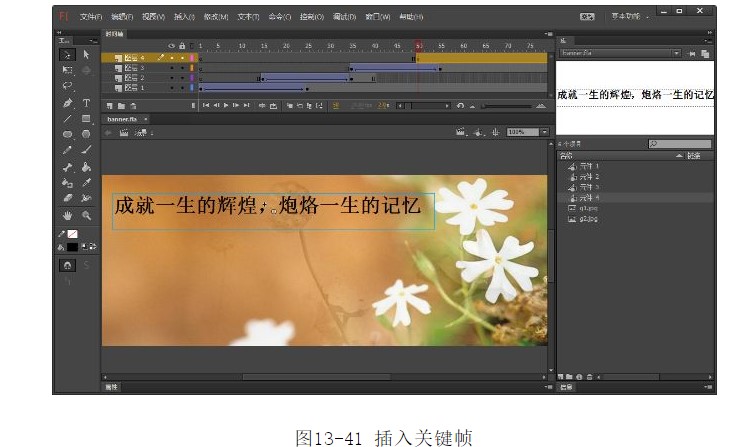Switch to the banner.fla document tab
Viewport: 754px width, 447px height.
(x=124, y=119)
